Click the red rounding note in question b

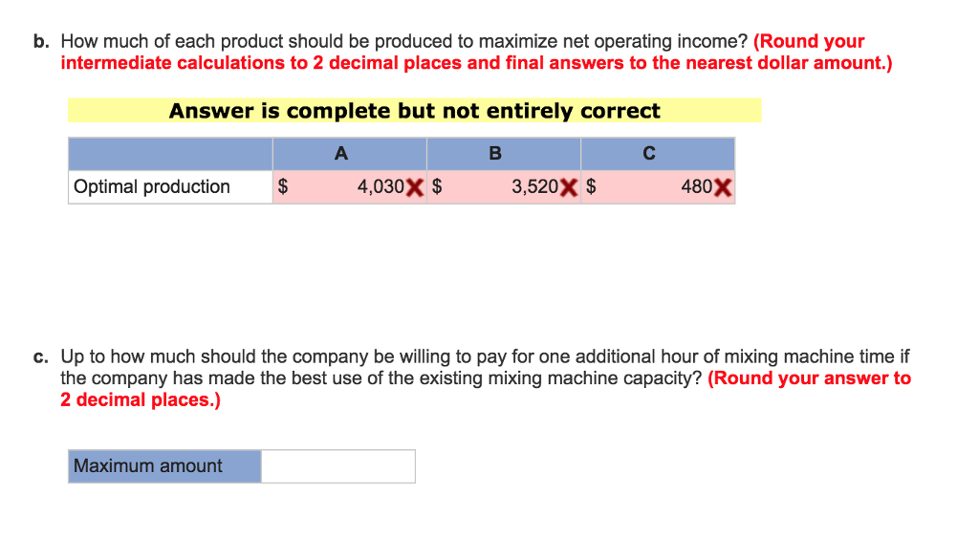[475, 63]
